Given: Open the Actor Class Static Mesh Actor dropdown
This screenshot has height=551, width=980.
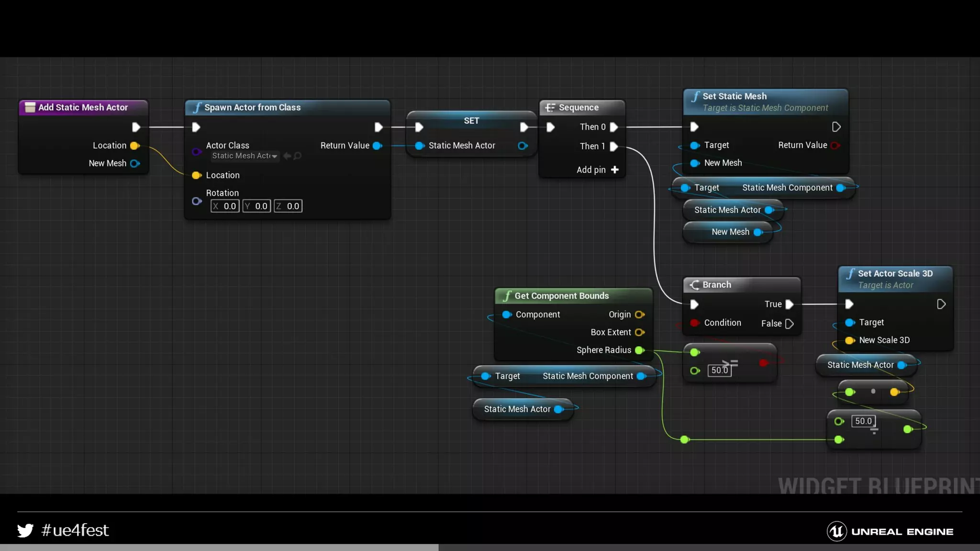Looking at the screenshot, I should [x=245, y=156].
